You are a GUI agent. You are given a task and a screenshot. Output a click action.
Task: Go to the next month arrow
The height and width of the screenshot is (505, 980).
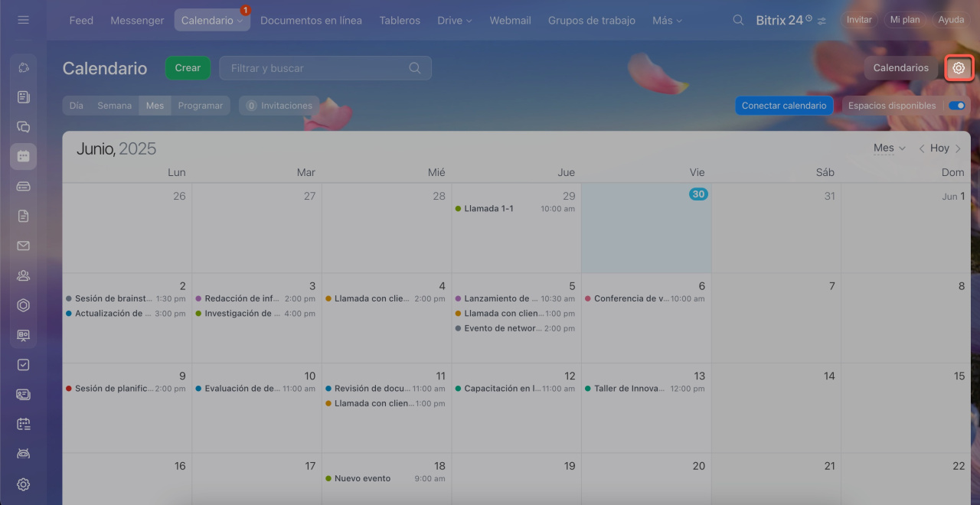click(x=958, y=148)
